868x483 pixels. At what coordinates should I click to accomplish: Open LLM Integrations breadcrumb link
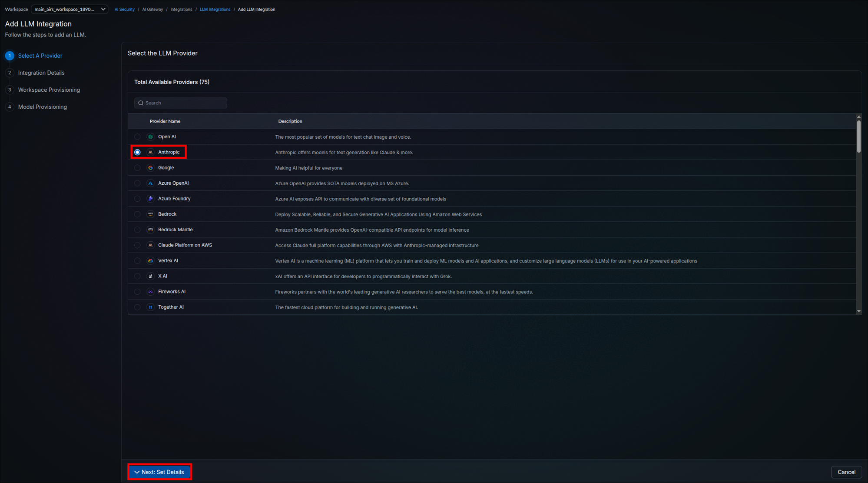pyautogui.click(x=215, y=9)
